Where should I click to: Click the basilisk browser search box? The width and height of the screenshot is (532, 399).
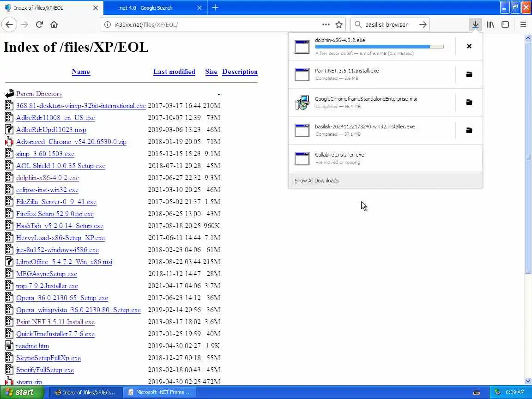pos(389,24)
